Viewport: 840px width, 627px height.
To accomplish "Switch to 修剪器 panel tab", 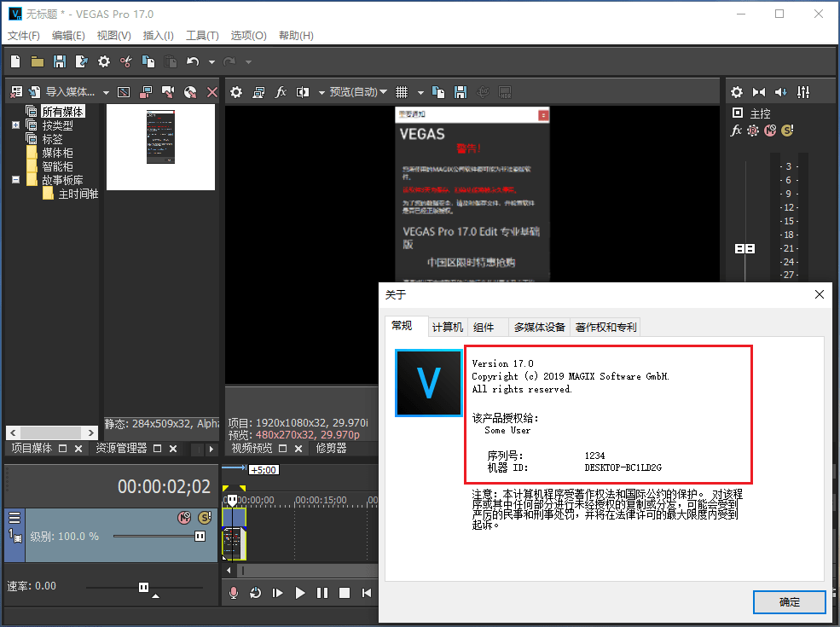I will click(331, 448).
